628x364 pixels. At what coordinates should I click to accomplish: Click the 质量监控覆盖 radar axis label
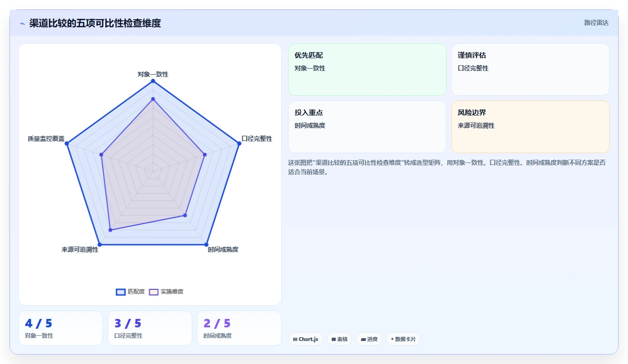tap(46, 139)
